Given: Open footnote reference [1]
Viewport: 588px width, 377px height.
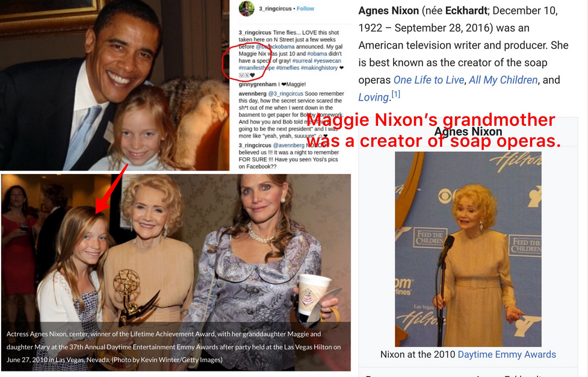Looking at the screenshot, I should [396, 94].
